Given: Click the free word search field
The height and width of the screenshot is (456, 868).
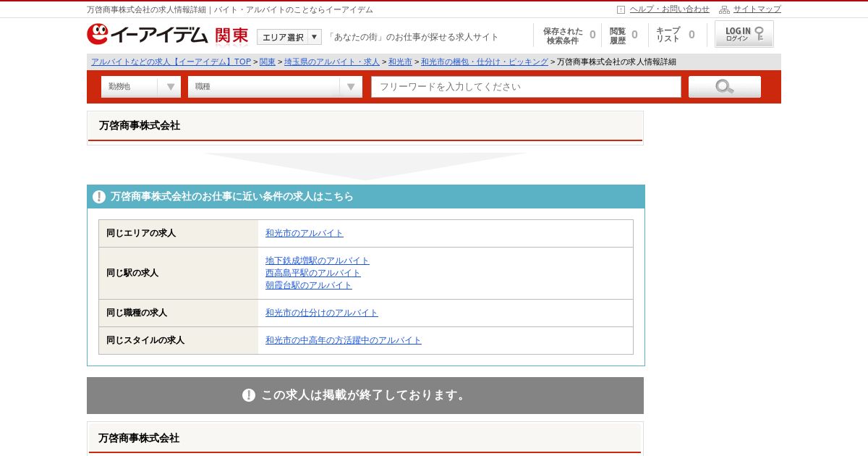Looking at the screenshot, I should click(x=527, y=87).
